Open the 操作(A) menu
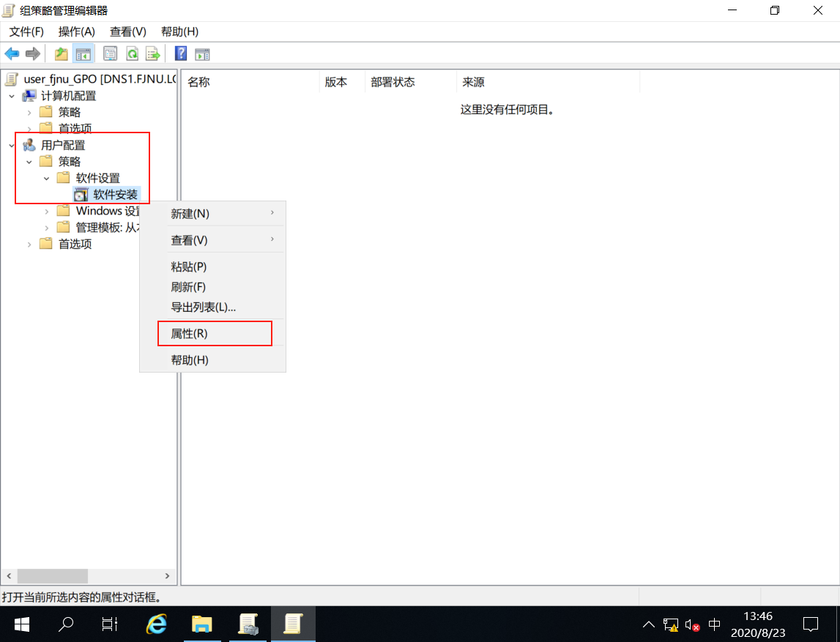 (77, 31)
